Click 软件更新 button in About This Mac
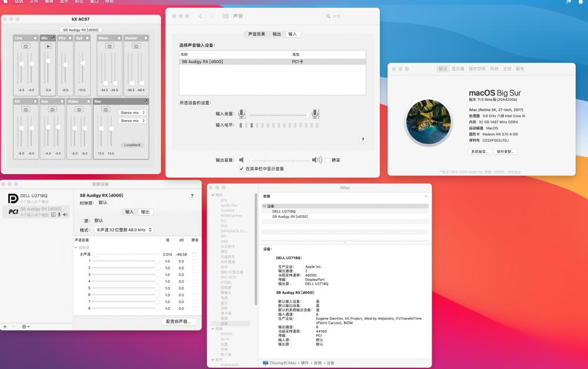 coord(506,152)
